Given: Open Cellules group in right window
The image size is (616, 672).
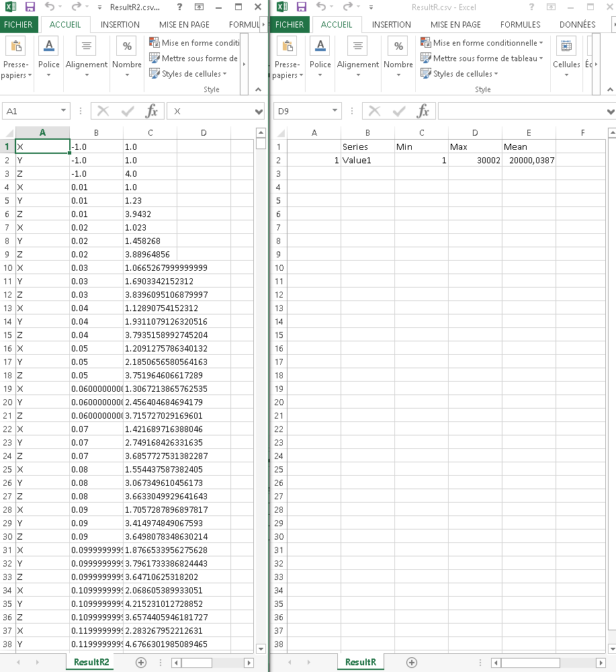Looking at the screenshot, I should pos(566,59).
